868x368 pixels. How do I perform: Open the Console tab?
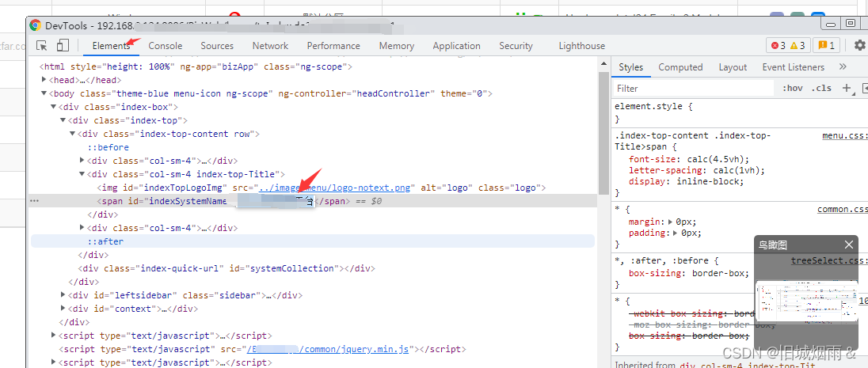(x=165, y=46)
